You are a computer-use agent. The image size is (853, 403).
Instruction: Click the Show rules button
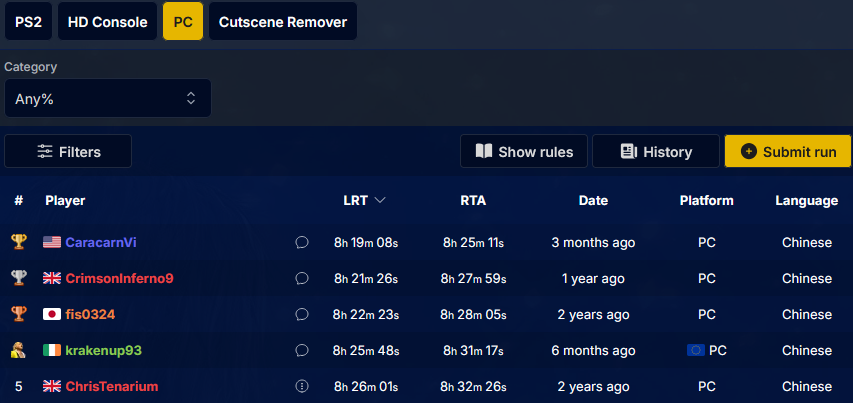pyautogui.click(x=524, y=152)
